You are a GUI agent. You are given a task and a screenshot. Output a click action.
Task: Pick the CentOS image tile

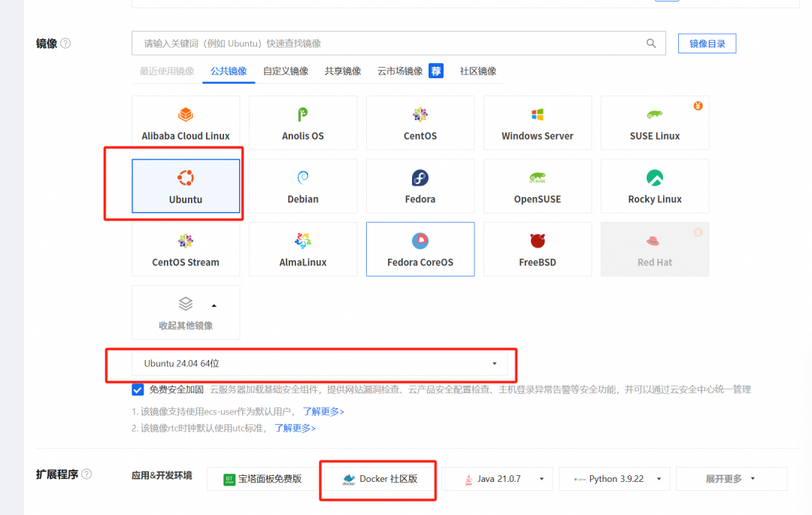[x=420, y=123]
